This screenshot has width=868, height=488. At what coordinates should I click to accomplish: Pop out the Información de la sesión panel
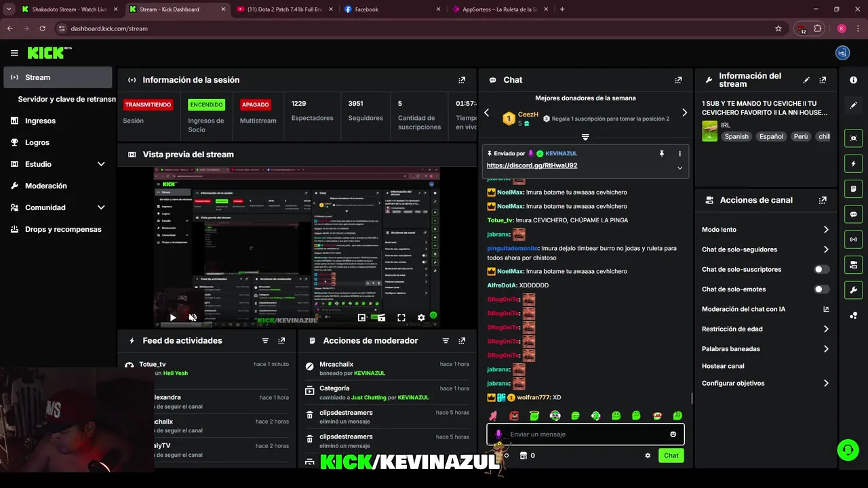(462, 80)
